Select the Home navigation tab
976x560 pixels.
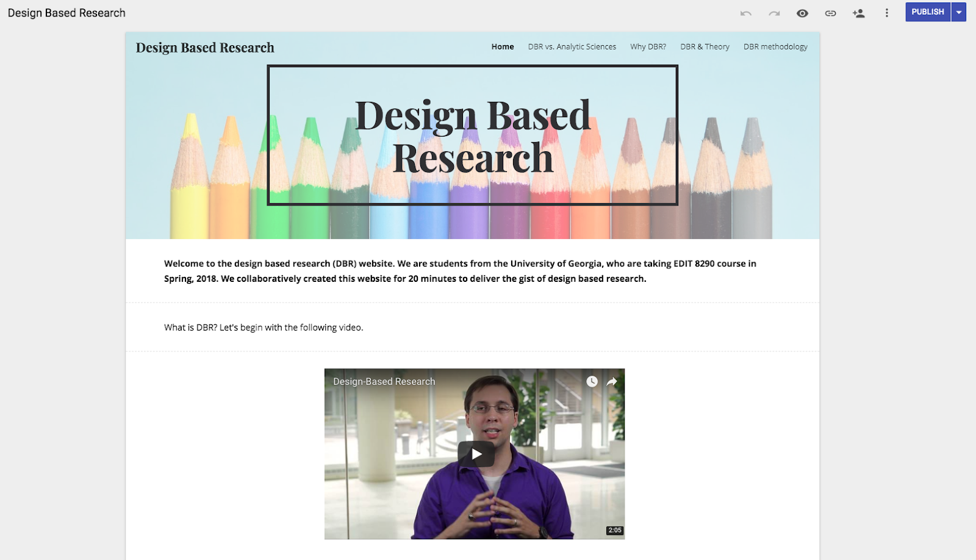pyautogui.click(x=503, y=46)
